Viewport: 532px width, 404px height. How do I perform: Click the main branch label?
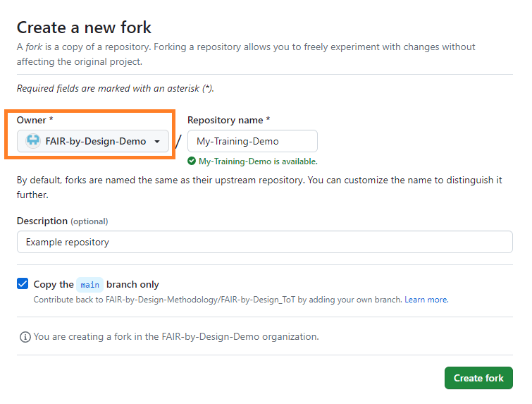(x=90, y=285)
